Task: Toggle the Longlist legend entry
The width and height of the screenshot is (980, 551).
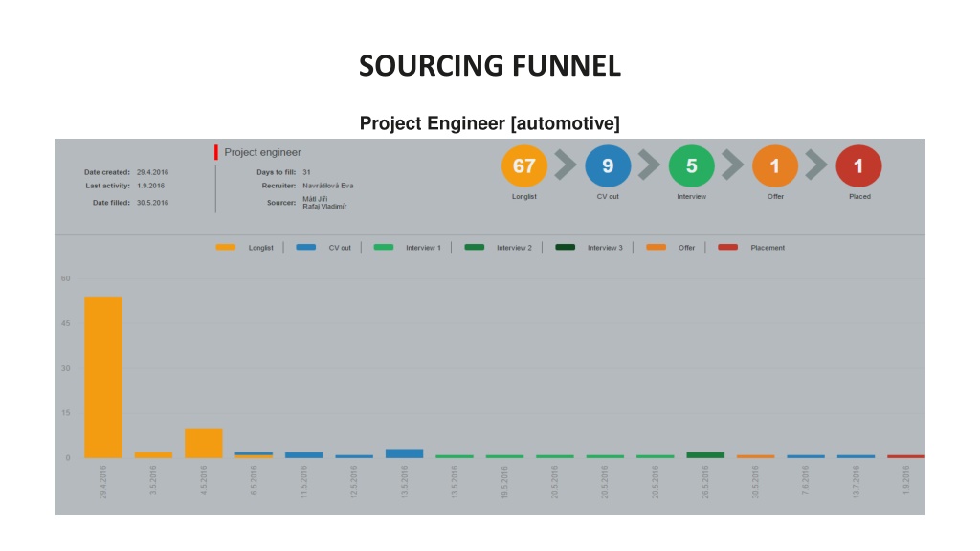Action: click(244, 248)
